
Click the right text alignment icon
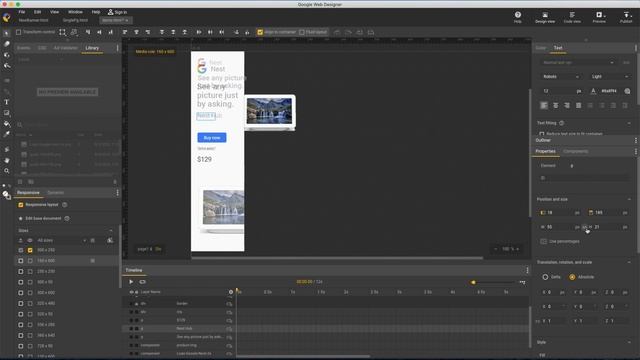coord(567,105)
